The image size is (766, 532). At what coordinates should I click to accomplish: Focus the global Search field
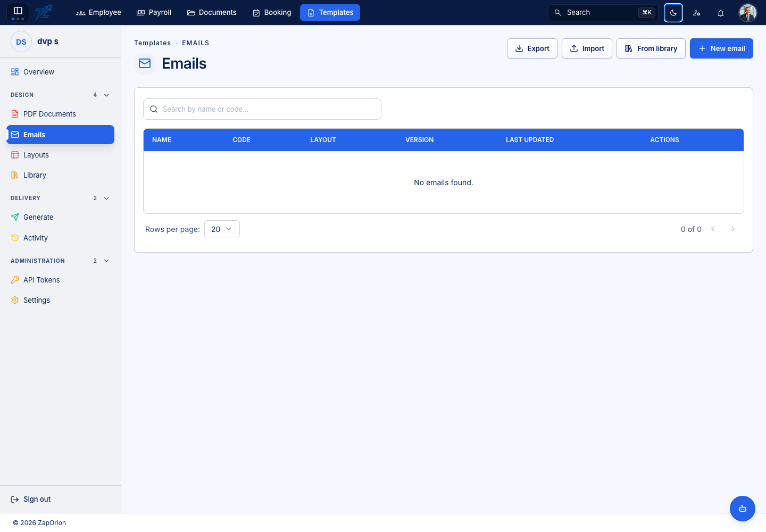[603, 12]
